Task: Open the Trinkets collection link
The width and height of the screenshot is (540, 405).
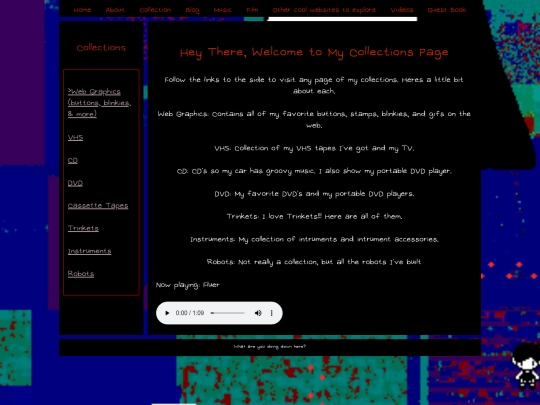Action: [83, 228]
